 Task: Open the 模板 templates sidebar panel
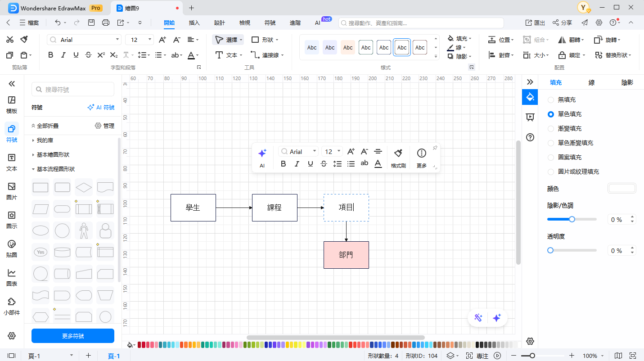pyautogui.click(x=12, y=104)
